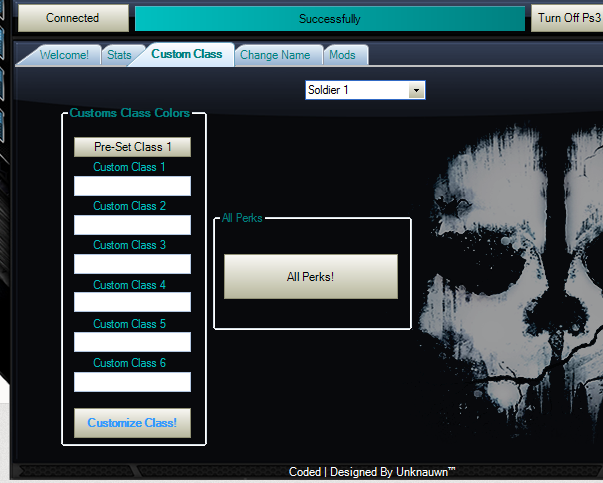Apply Pre-Set Class 1
Screen dimensions: 603x483
pos(132,147)
